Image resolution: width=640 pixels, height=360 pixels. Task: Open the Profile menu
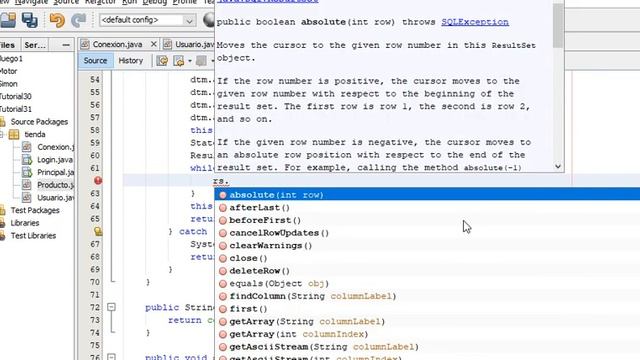click(x=184, y=2)
